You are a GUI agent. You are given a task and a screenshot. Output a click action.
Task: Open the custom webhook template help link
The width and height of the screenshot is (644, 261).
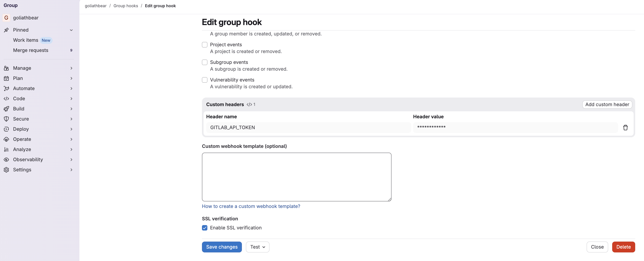[251, 206]
